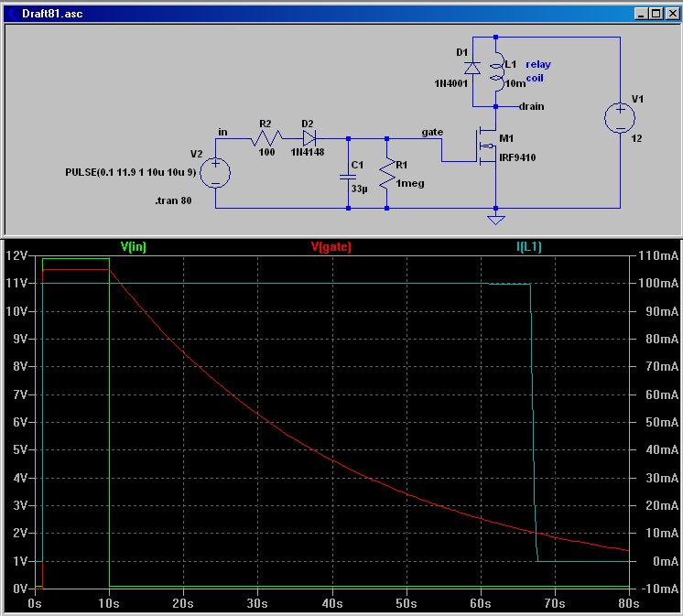Click the LTspice icon in the Draft81.asc title bar
The image size is (683, 616).
pyautogui.click(x=12, y=14)
